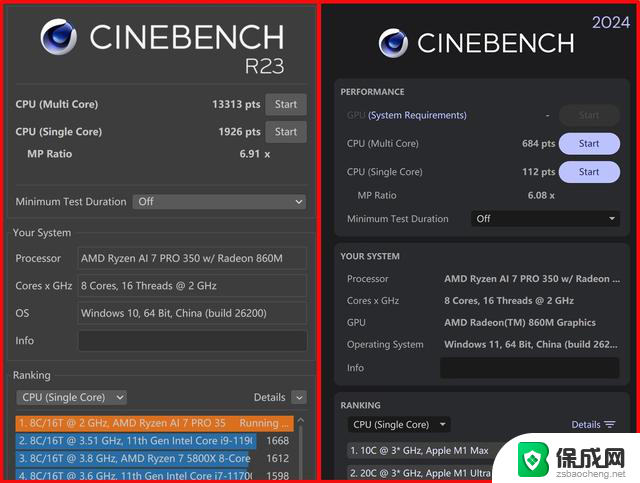
Task: Click the 684 pts multi core score
Action: pyautogui.click(x=538, y=144)
